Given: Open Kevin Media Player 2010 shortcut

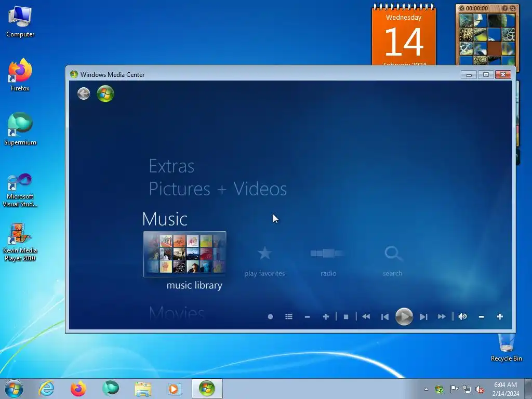Looking at the screenshot, I should click(20, 242).
